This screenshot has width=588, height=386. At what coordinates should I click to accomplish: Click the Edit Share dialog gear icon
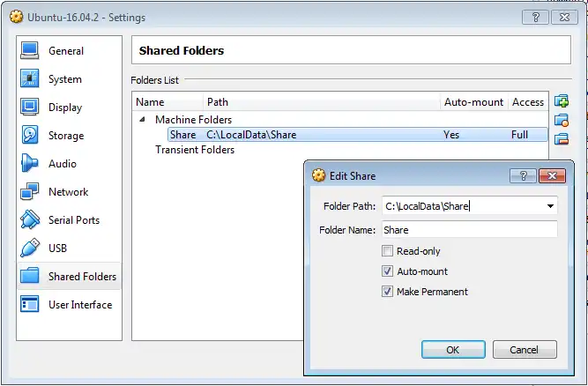tap(318, 175)
